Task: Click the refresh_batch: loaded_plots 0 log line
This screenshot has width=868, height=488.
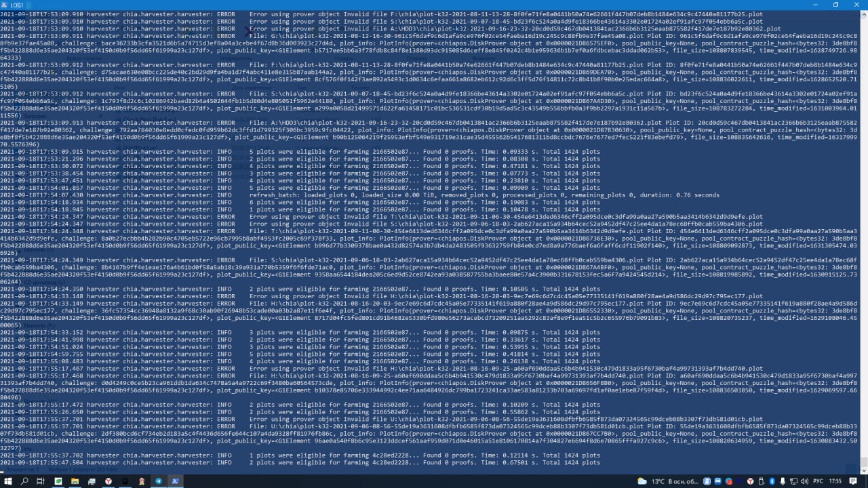Action: pyautogui.click(x=360, y=195)
